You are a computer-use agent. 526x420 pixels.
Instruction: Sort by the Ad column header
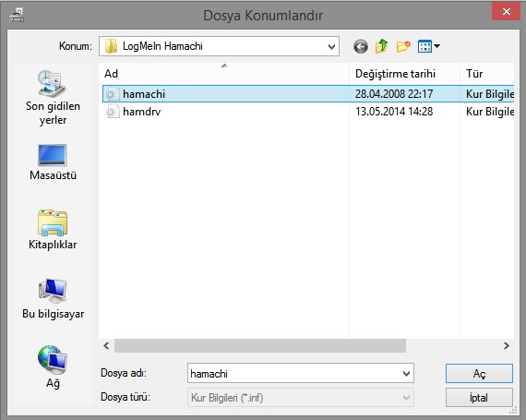tap(224, 74)
